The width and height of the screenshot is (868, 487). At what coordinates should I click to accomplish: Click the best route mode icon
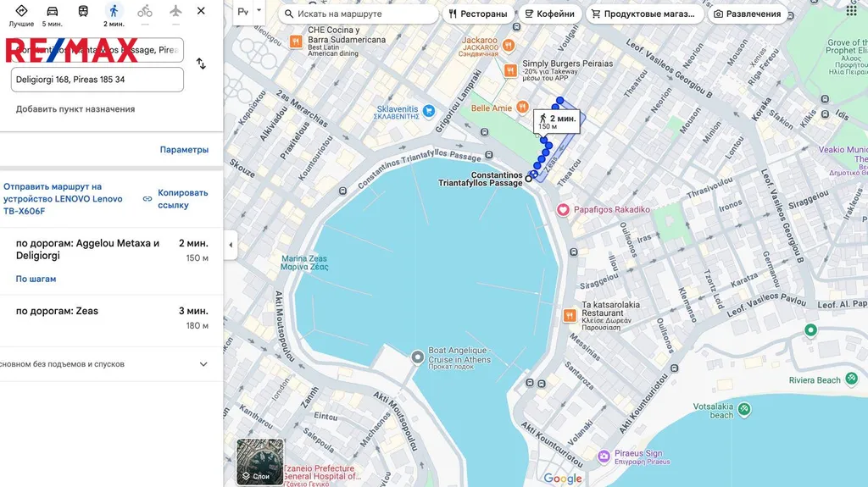click(21, 11)
